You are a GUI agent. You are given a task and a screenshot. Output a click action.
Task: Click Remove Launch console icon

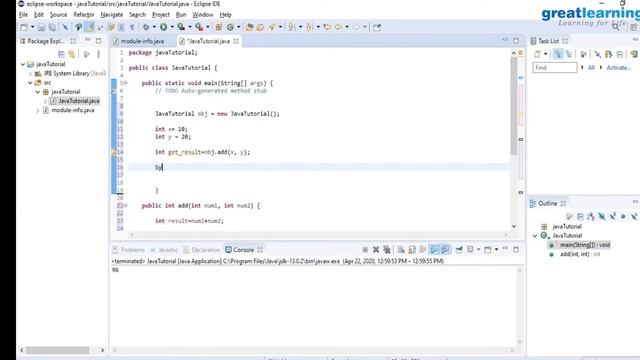click(376, 249)
